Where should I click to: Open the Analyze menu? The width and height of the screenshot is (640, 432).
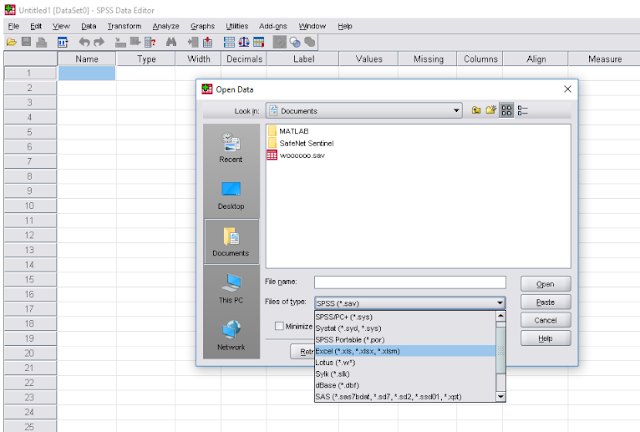coord(166,26)
